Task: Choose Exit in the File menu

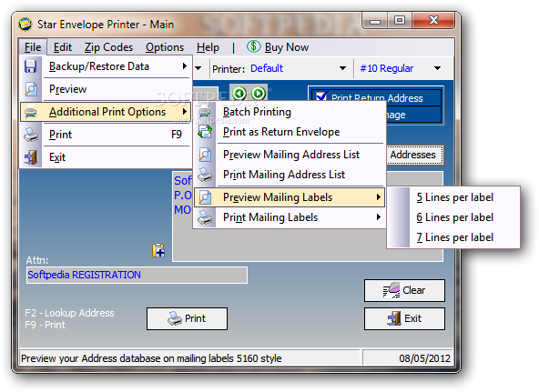Action: click(x=106, y=157)
